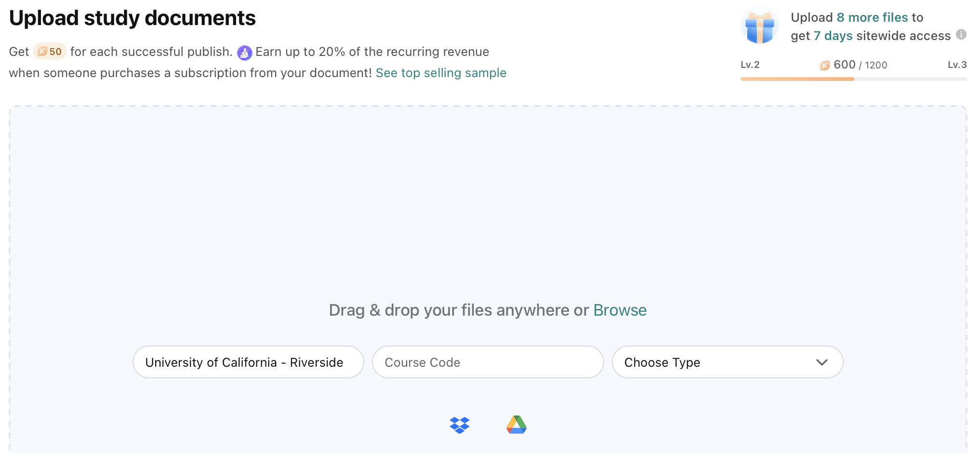Click coin icon next to 600 points
This screenshot has width=980, height=453.
[825, 66]
